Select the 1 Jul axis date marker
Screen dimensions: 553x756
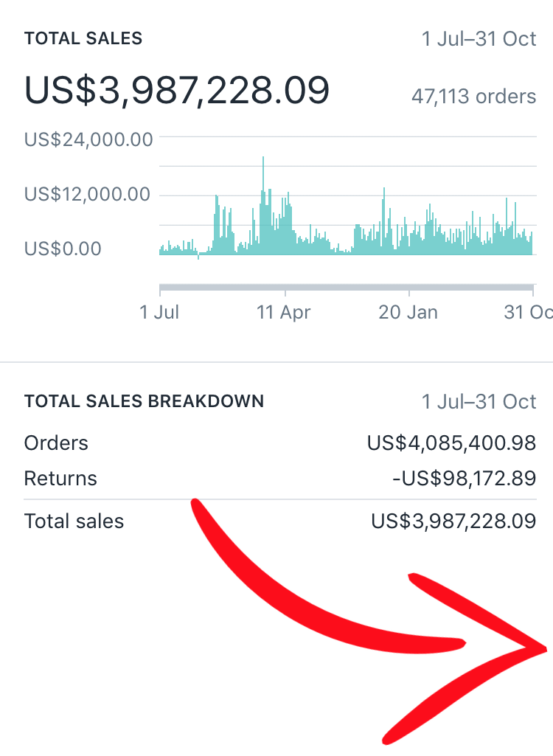click(159, 312)
